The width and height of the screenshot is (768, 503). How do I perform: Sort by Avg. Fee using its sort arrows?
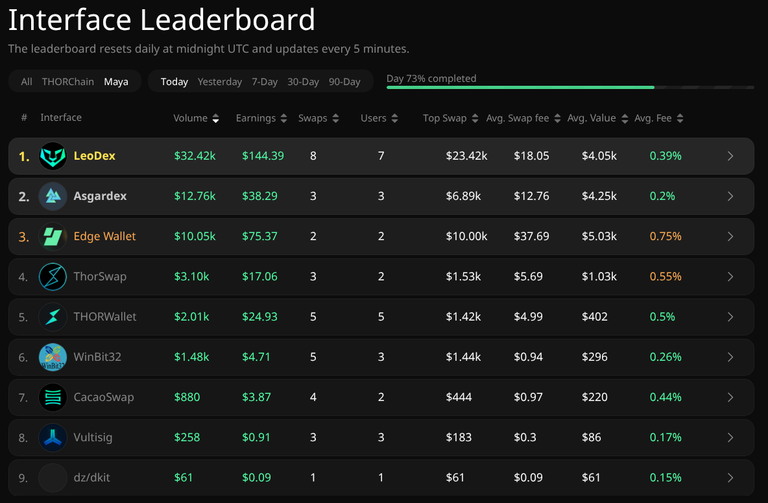(x=680, y=119)
